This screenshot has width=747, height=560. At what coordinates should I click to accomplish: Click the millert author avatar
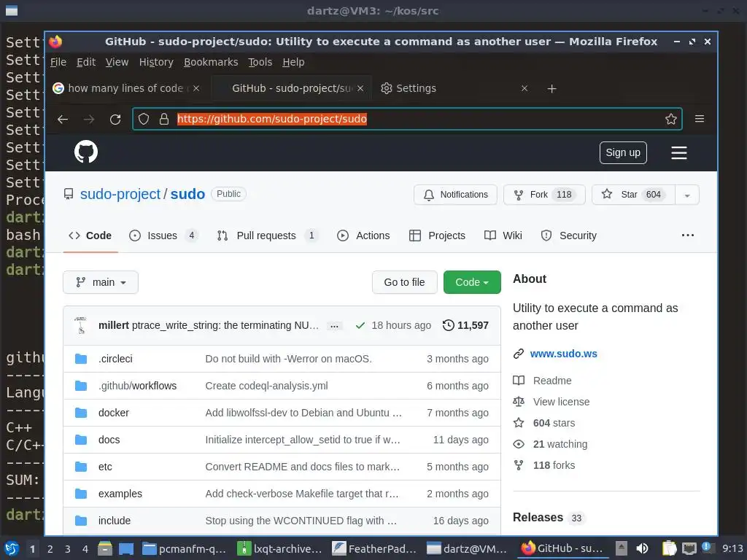pos(81,325)
